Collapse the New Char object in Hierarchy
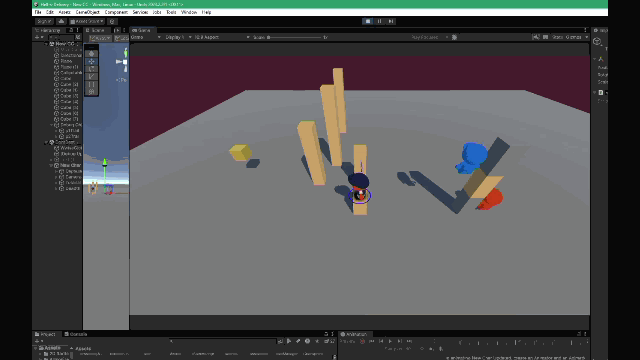640x360 pixels. (x=51, y=165)
